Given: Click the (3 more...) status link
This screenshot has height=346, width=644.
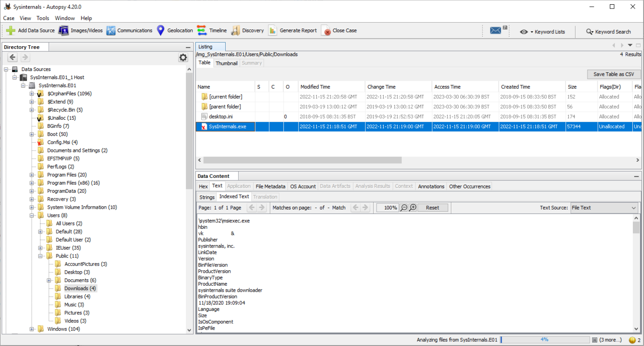Looking at the screenshot, I should (x=610, y=340).
